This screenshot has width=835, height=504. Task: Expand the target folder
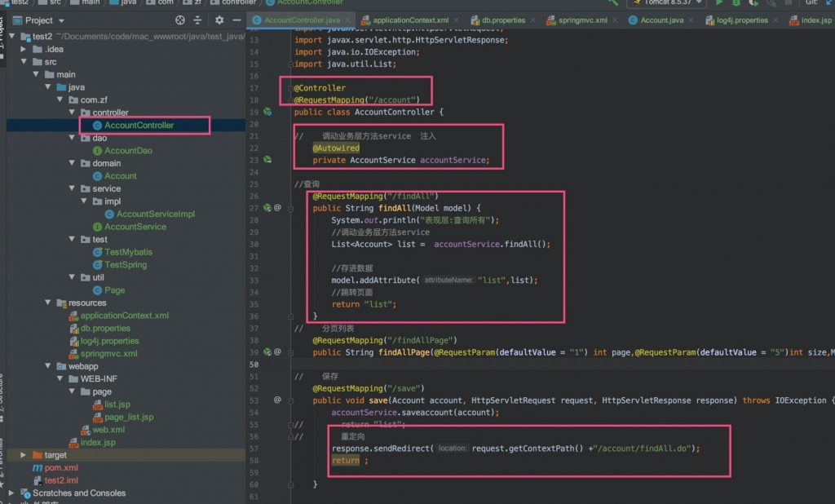[x=23, y=455]
